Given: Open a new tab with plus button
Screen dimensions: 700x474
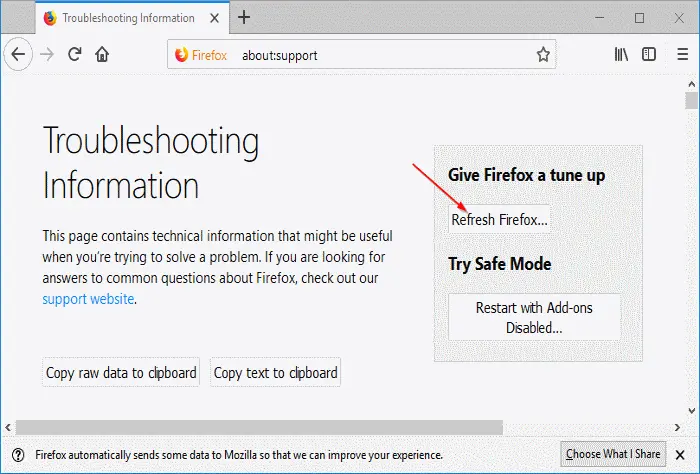Looking at the screenshot, I should [x=244, y=18].
